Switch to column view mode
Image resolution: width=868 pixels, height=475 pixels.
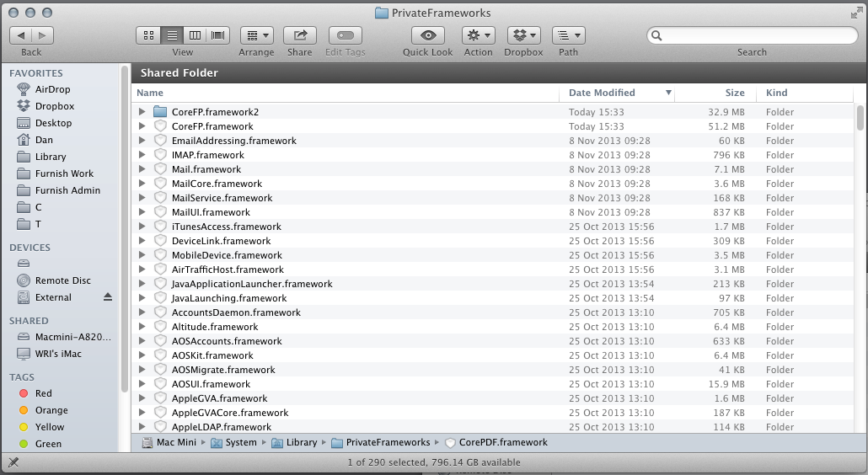click(x=195, y=35)
